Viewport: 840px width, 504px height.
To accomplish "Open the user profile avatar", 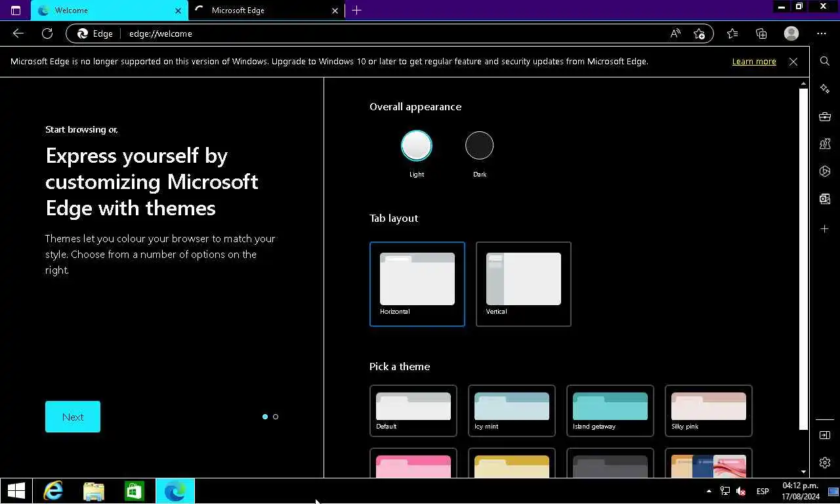I will 791,33.
